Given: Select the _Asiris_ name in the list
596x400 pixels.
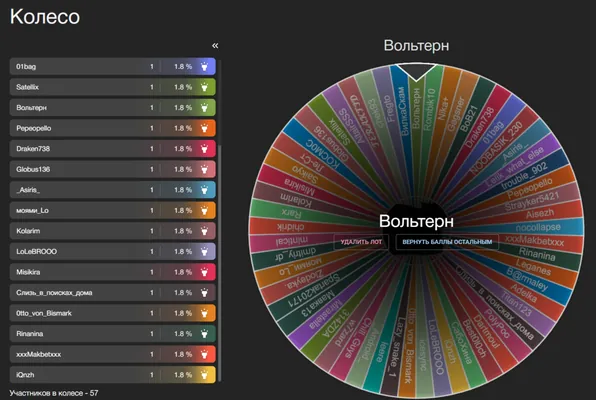Looking at the screenshot, I should click(28, 190).
